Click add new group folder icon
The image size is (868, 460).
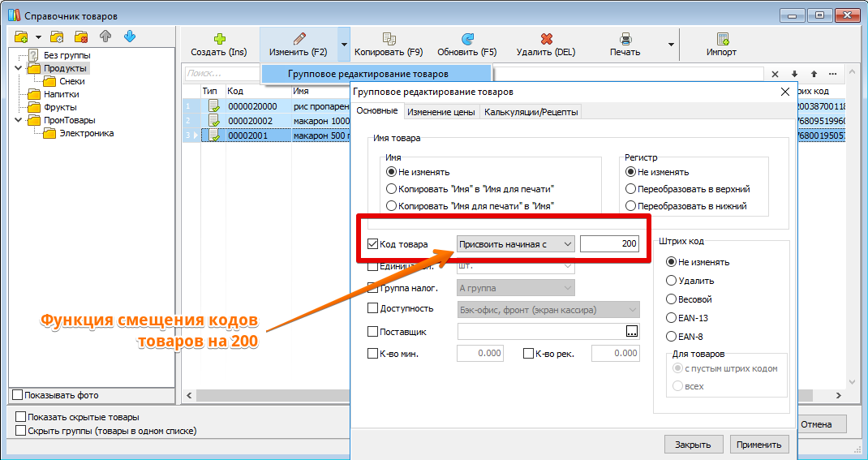click(22, 37)
